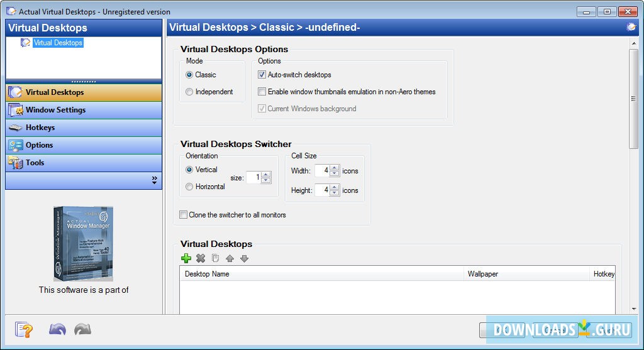Open the Window Settings section
Viewport: 644px width, 350px height.
point(84,110)
